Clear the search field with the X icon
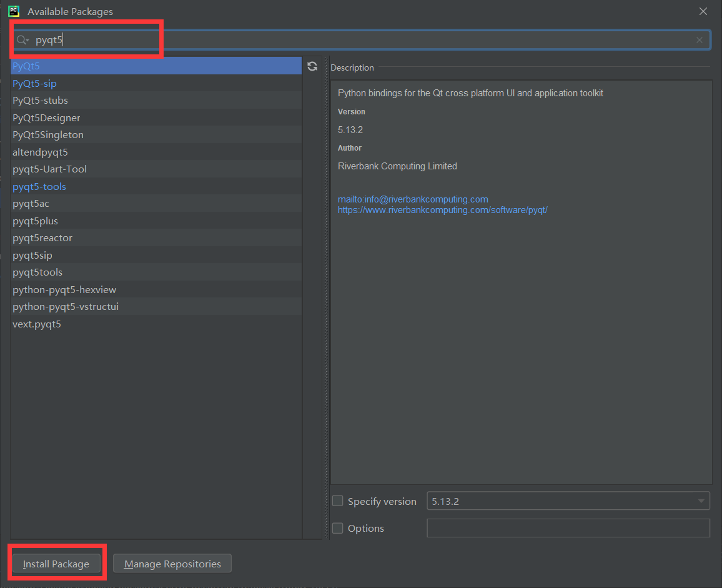This screenshot has height=588, width=722. tap(699, 40)
